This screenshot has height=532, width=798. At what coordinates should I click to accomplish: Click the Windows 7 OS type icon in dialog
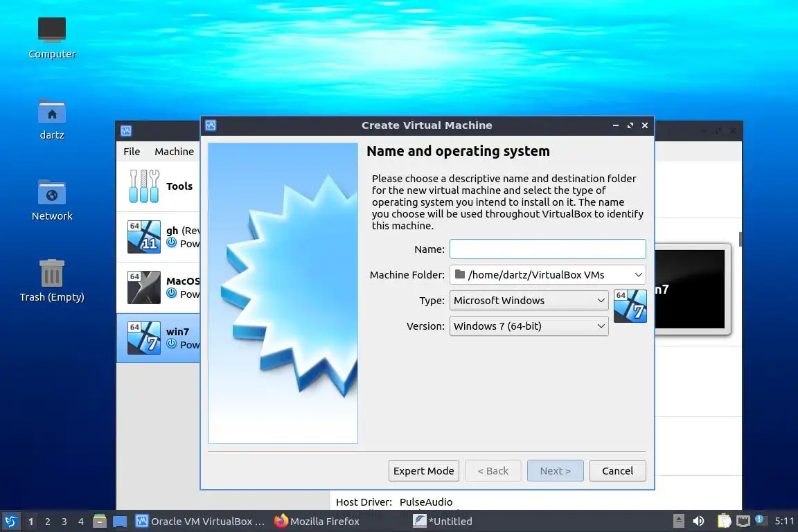point(630,306)
